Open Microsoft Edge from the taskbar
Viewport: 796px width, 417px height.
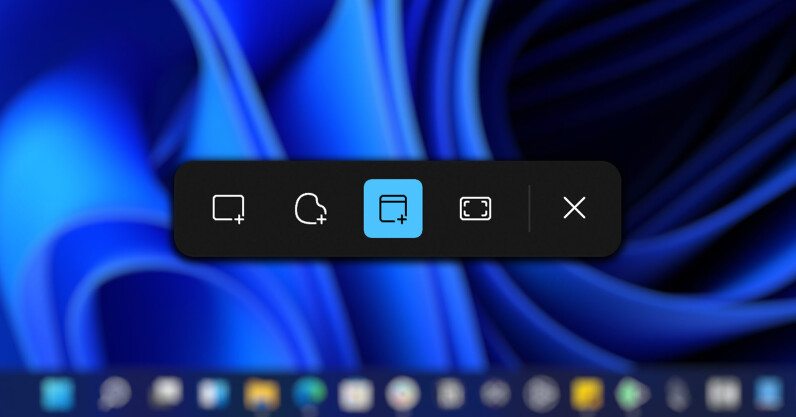click(x=310, y=394)
